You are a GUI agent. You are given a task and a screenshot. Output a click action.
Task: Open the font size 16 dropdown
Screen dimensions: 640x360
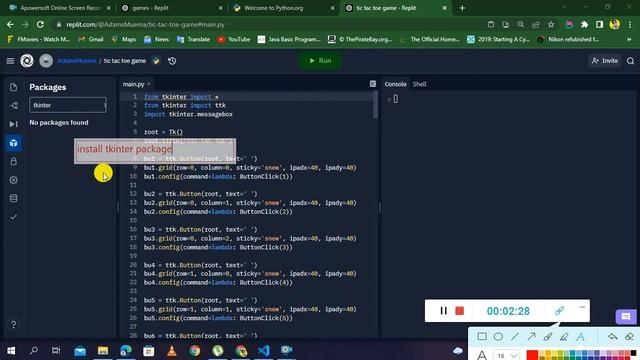(507, 356)
